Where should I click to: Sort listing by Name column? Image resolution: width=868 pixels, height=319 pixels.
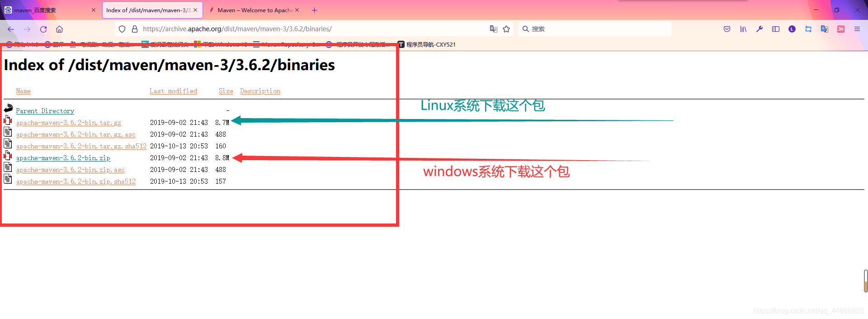point(24,91)
